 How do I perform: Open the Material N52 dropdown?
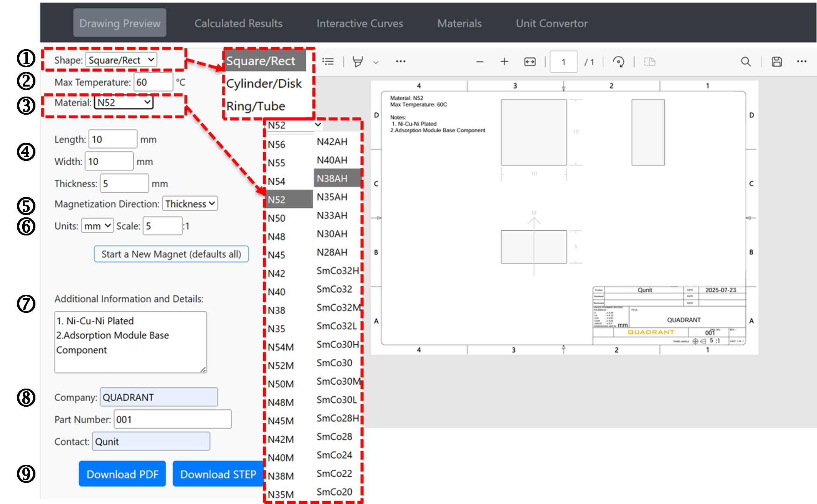[x=123, y=102]
